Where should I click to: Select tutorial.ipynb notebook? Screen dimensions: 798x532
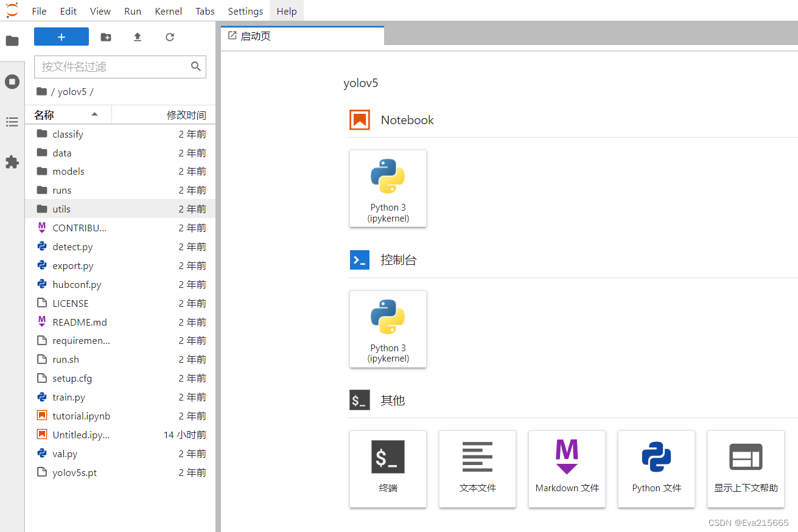click(120, 416)
